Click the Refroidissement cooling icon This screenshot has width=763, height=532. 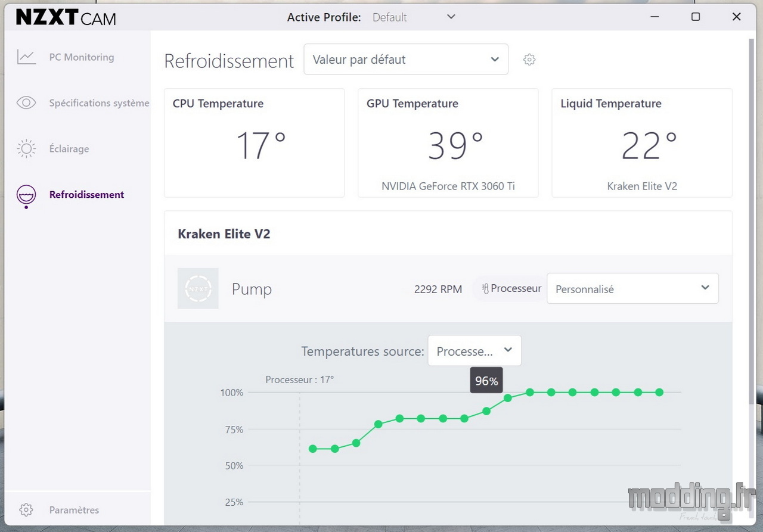26,196
